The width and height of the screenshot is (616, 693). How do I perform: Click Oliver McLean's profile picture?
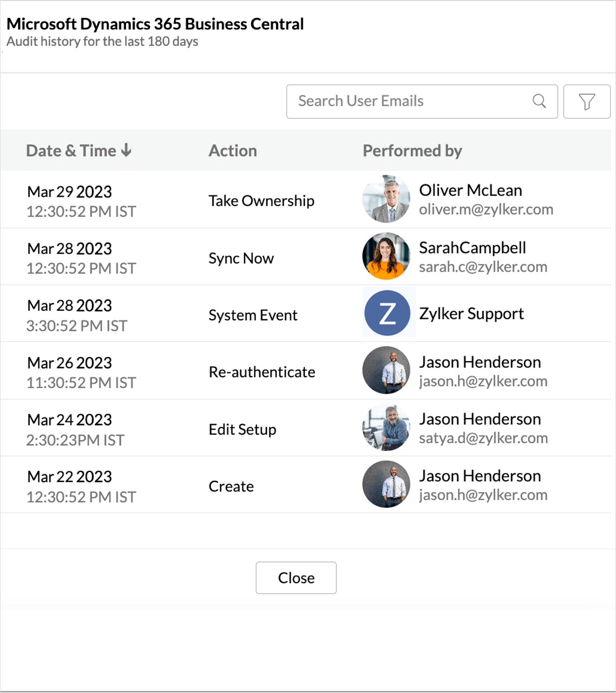[x=386, y=199]
